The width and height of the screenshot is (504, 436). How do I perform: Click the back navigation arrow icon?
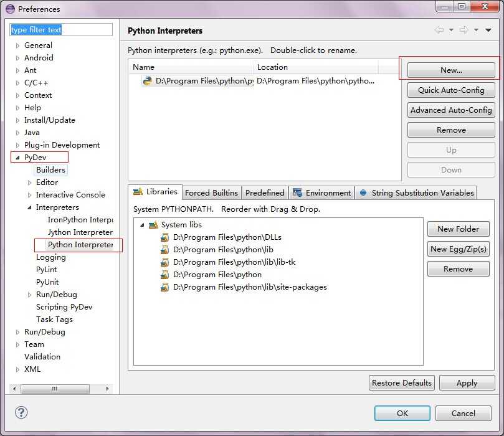(439, 30)
